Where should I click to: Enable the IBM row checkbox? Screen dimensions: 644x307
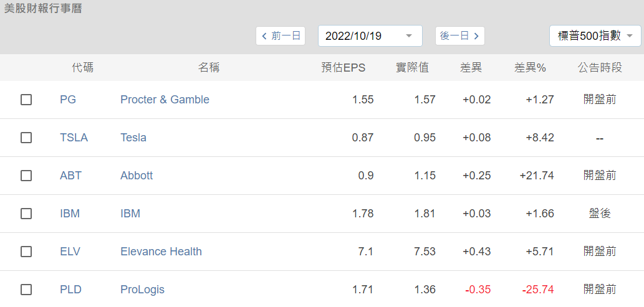(x=26, y=214)
